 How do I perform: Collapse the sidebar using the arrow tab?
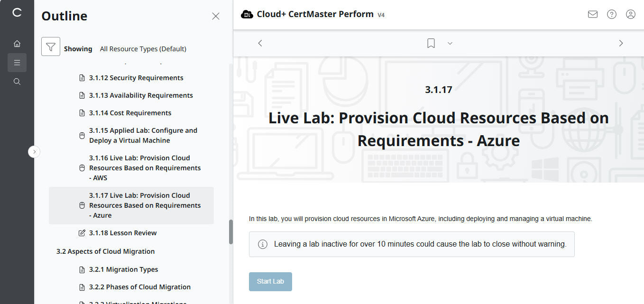[34, 151]
